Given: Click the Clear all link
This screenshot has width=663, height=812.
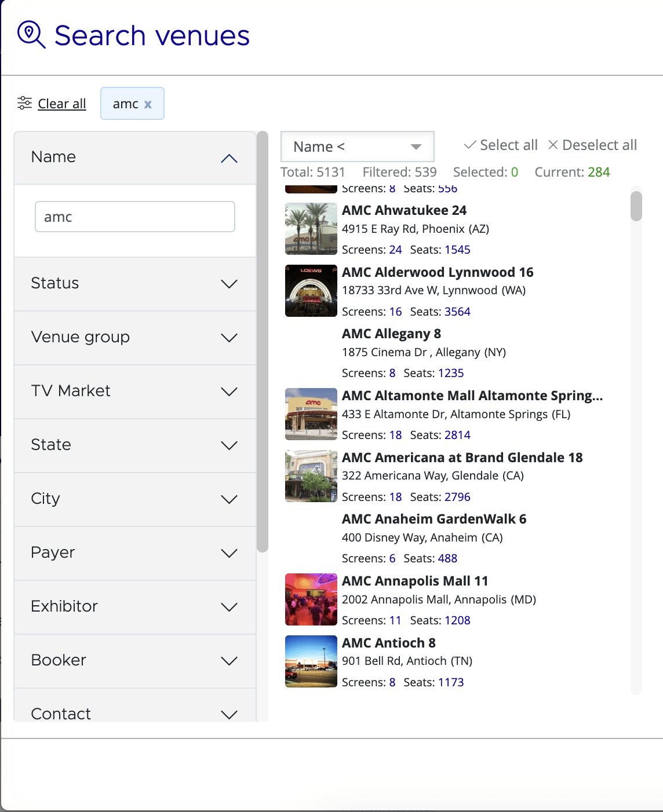Looking at the screenshot, I should click(61, 103).
